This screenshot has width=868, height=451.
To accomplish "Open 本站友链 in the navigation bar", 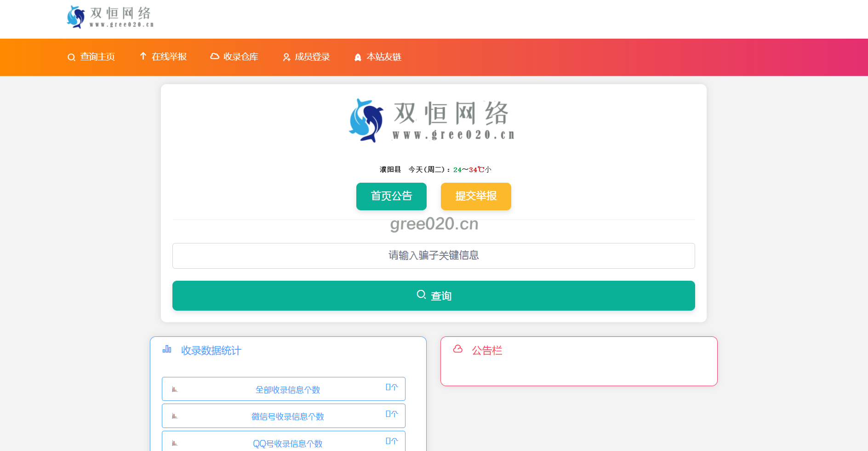I will coord(384,57).
